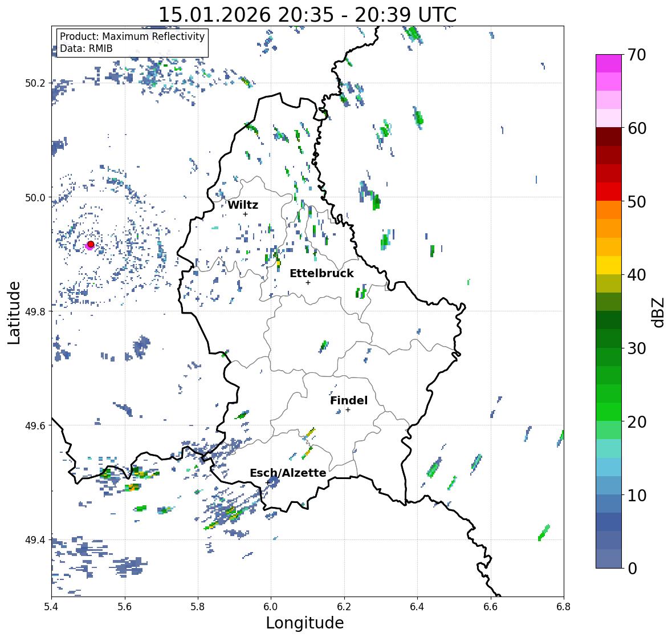Image resolution: width=672 pixels, height=637 pixels.
Task: Pick the bright green swatch just above 20
Action: (609, 412)
